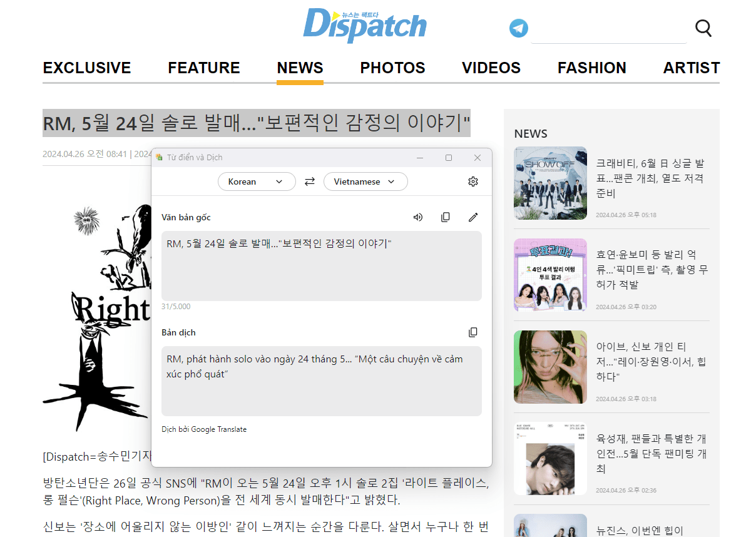
Task: Maximize the translator popup window
Action: point(449,158)
